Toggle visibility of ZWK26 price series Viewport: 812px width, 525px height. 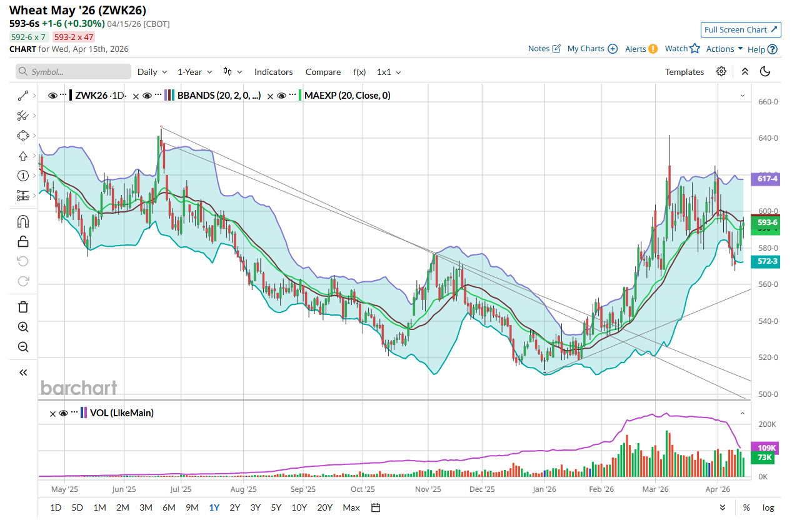point(53,96)
